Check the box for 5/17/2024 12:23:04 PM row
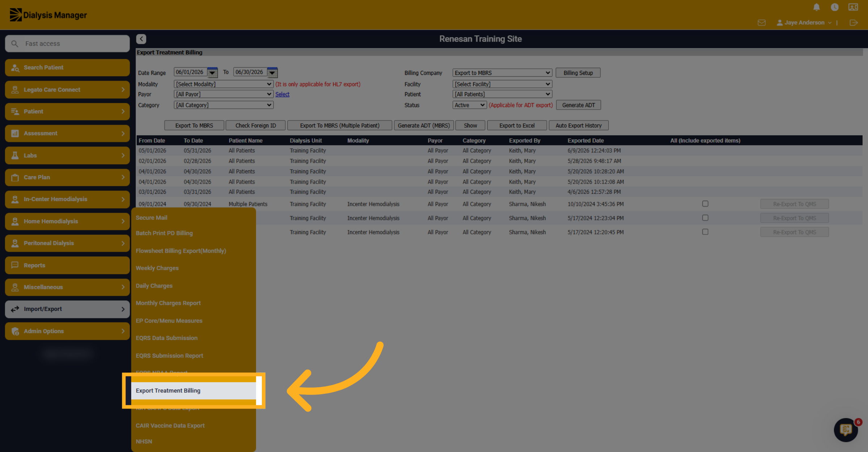Viewport: 868px width, 452px height. click(705, 218)
